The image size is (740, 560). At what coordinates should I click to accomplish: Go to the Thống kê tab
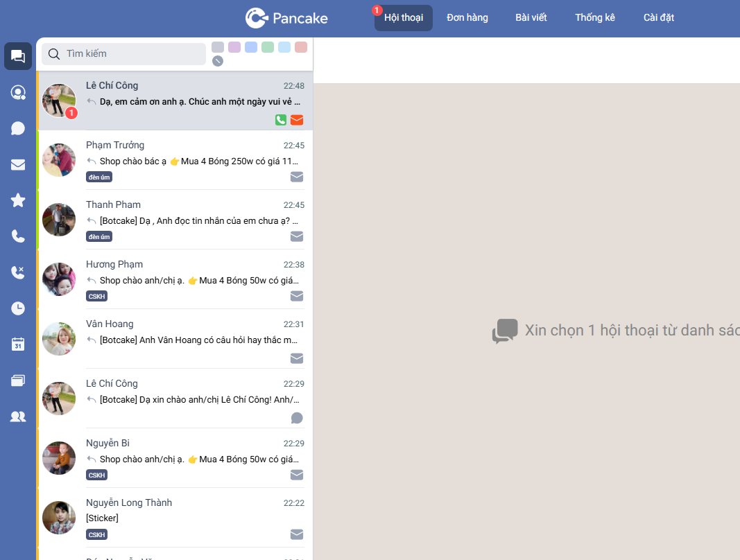click(x=594, y=18)
